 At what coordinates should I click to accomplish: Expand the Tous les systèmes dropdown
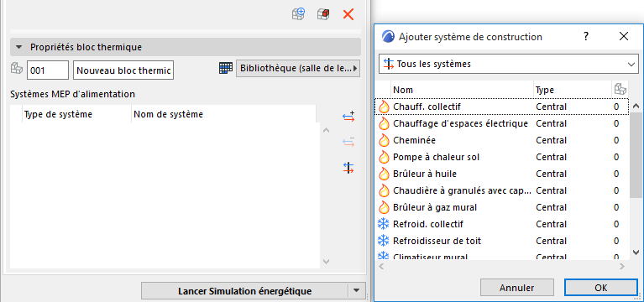[509, 64]
